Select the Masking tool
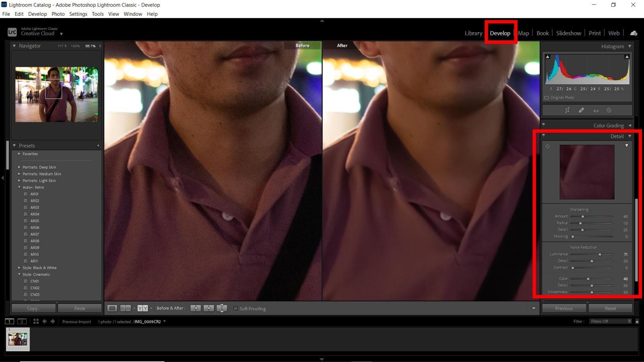Viewport: 644px width, 362px height. (609, 110)
